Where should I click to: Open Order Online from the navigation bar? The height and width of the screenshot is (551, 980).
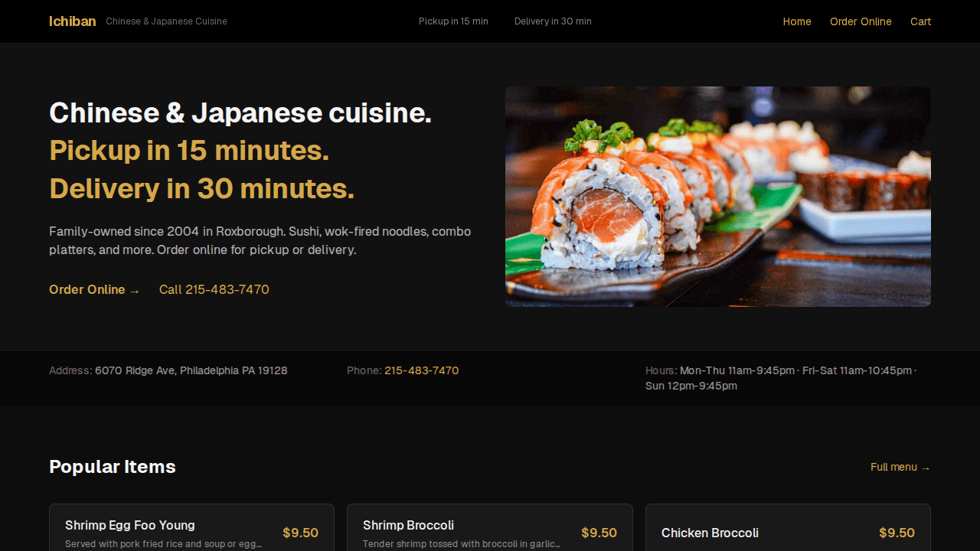(861, 21)
